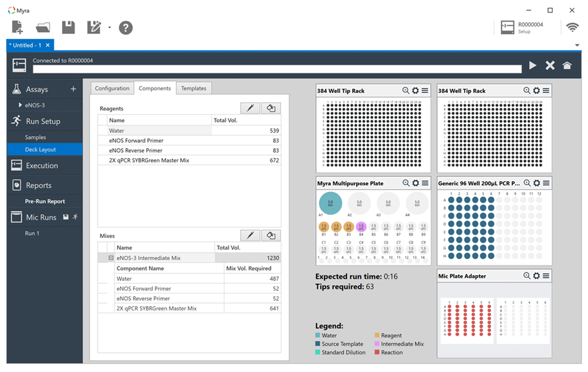Click the Mix Vol. Required column header
Viewport: 588px width, 372px height.
point(252,268)
